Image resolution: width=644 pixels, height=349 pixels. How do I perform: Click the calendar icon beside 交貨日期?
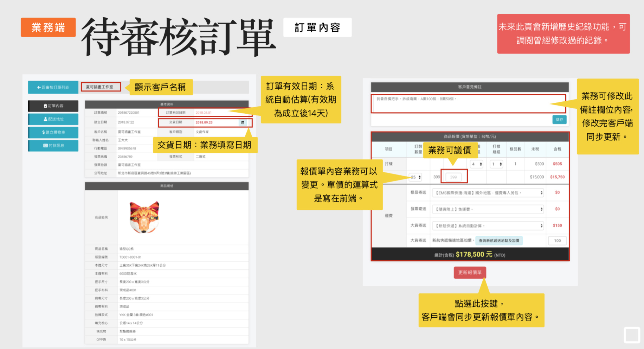point(243,122)
